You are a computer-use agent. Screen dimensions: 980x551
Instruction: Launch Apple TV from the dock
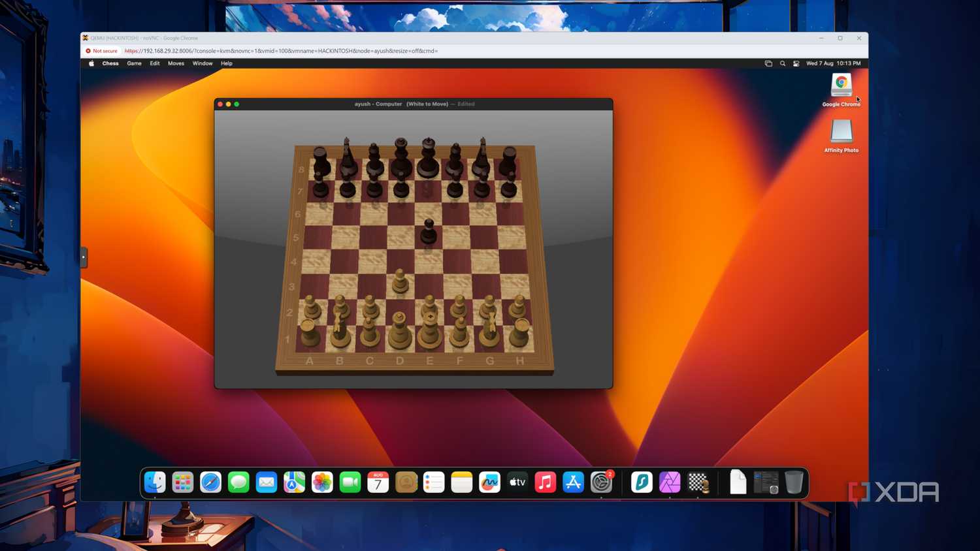point(517,482)
